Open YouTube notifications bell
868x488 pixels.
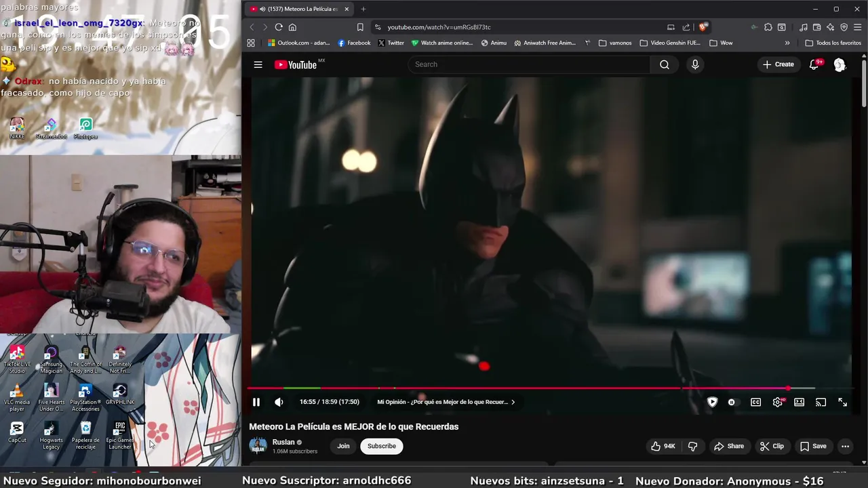click(814, 64)
